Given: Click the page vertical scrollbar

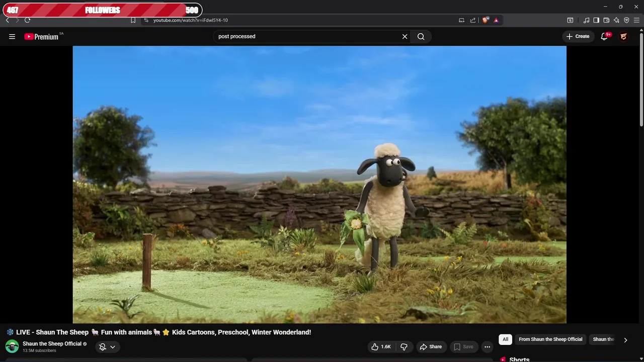Looking at the screenshot, I should [x=641, y=80].
